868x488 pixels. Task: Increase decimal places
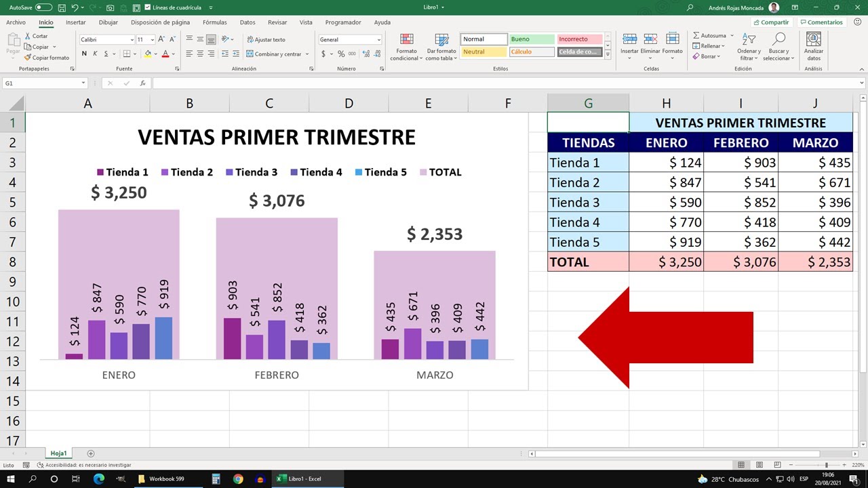(365, 54)
